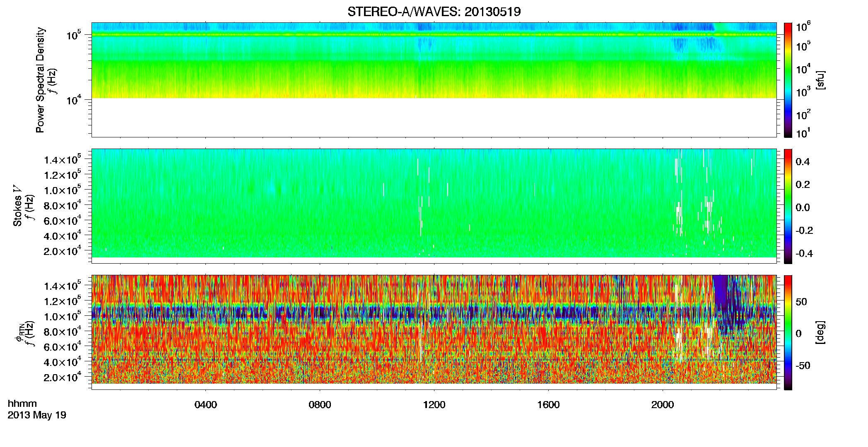Click the 2013 May 19 date label
This screenshot has width=868, height=447.
37,415
